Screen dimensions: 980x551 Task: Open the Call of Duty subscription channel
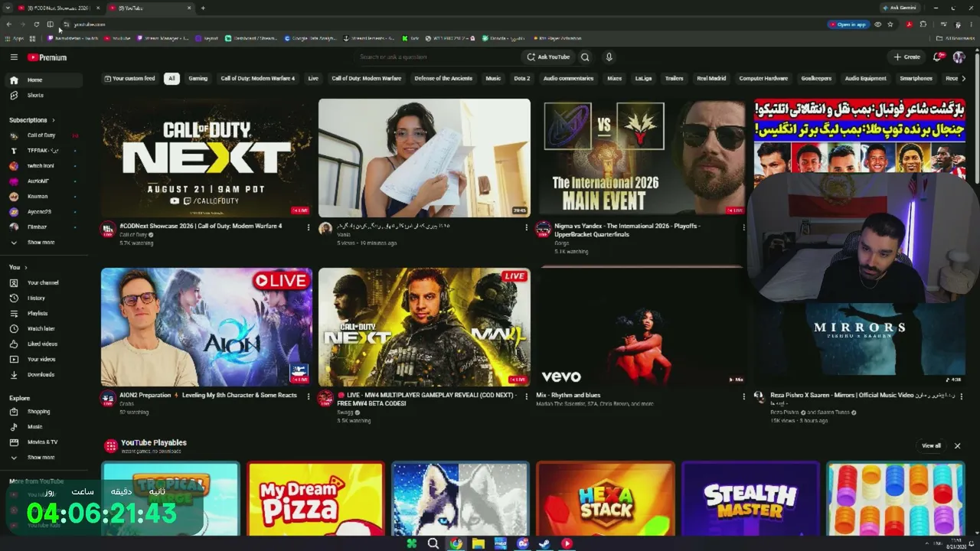click(x=43, y=135)
